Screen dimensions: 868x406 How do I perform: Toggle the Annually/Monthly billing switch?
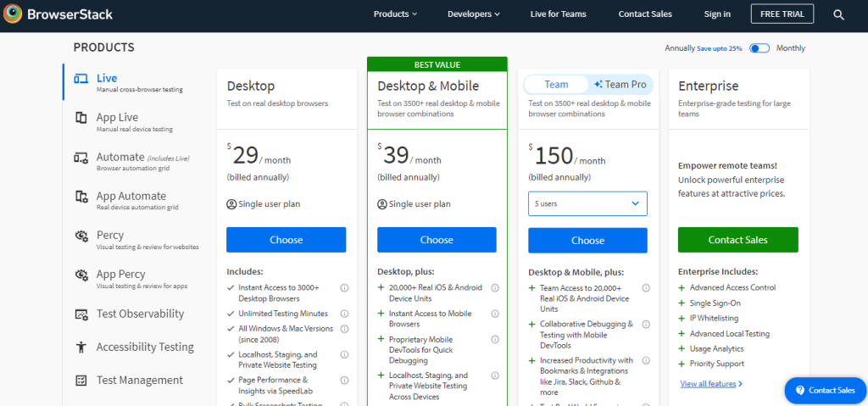(x=759, y=48)
